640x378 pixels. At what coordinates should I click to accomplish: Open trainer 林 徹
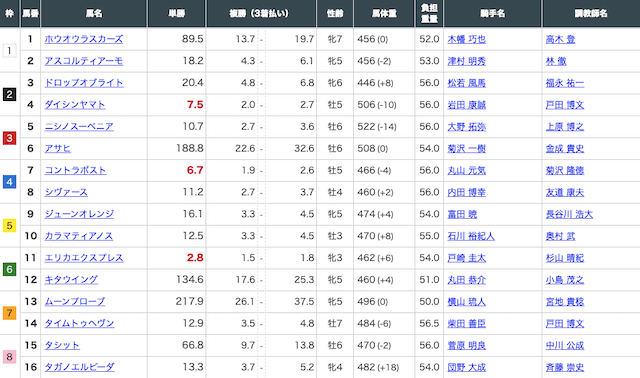556,61
